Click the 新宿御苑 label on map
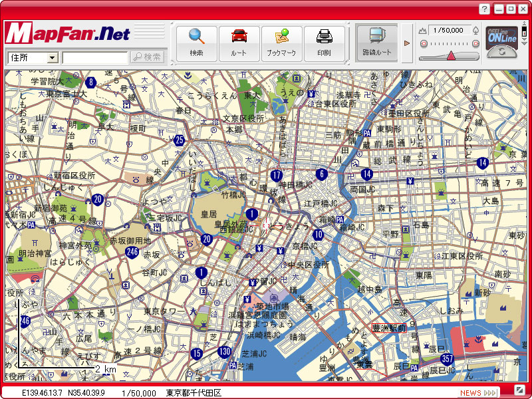 pos(51,207)
